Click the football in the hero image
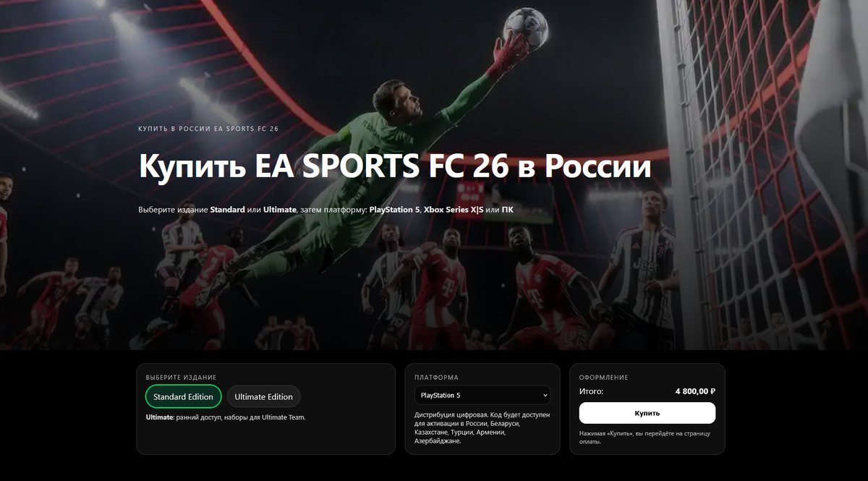 pos(526,29)
